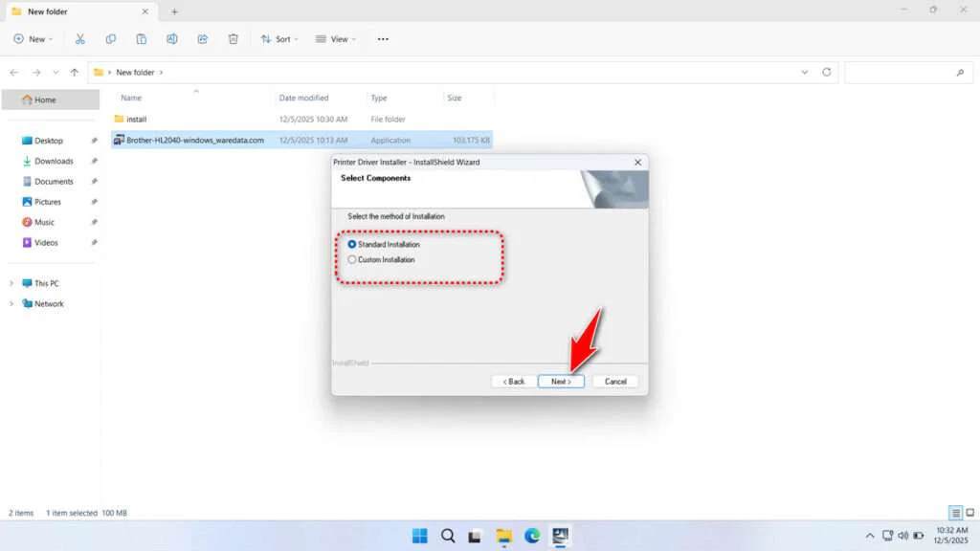Expand the This PC tree item
The height and width of the screenshot is (551, 980).
pyautogui.click(x=11, y=283)
